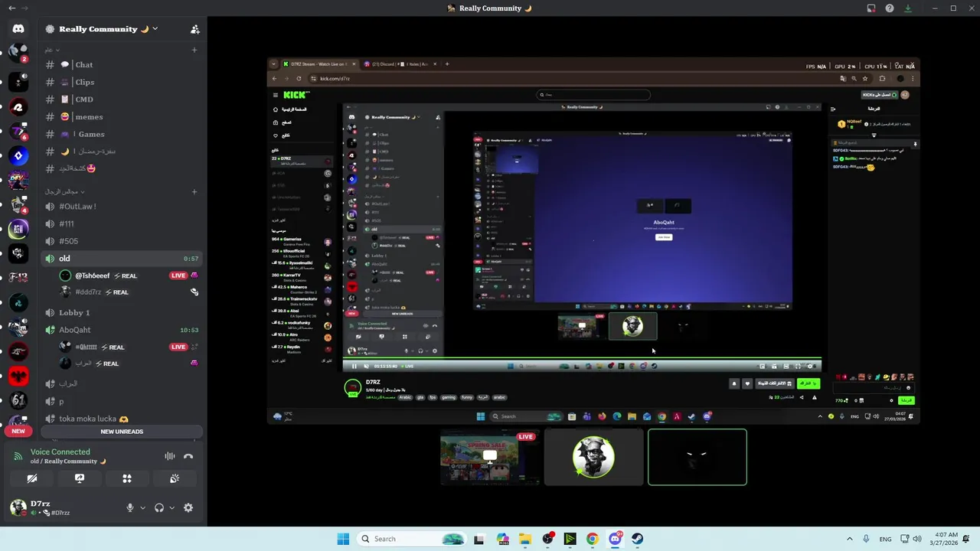Open the Chat text channel
980x551 pixels.
122,65
